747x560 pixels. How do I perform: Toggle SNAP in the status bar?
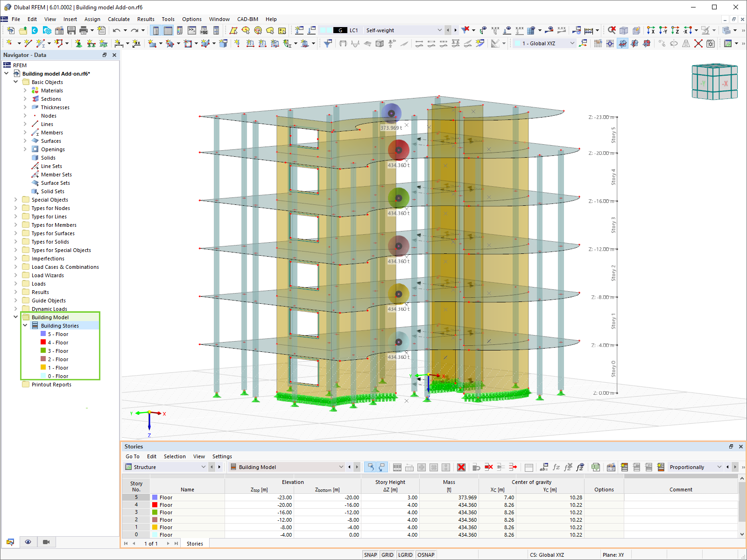pyautogui.click(x=370, y=554)
